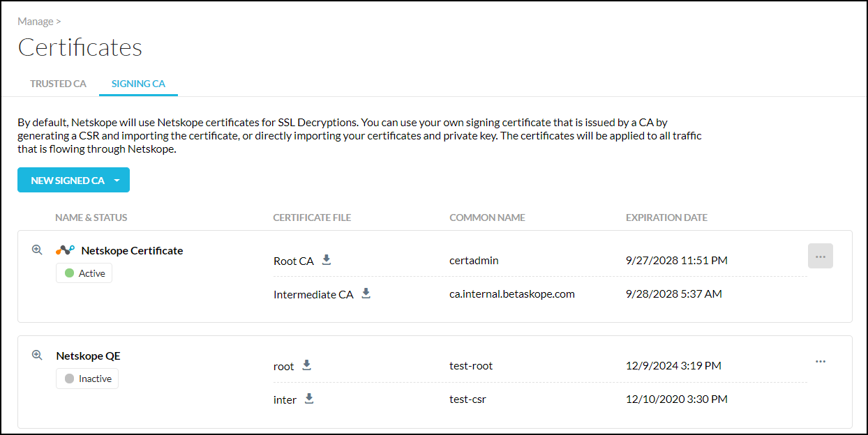Download the root certificate of Netskope QE
868x435 pixels.
pos(306,365)
